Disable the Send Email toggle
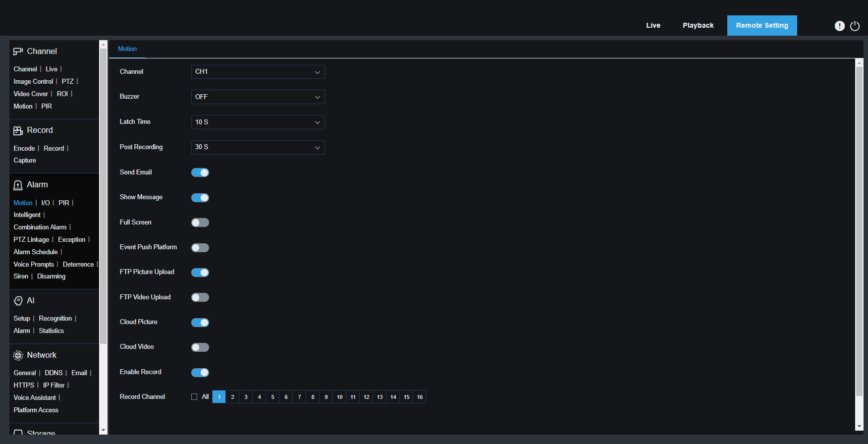This screenshot has height=444, width=868. (200, 172)
